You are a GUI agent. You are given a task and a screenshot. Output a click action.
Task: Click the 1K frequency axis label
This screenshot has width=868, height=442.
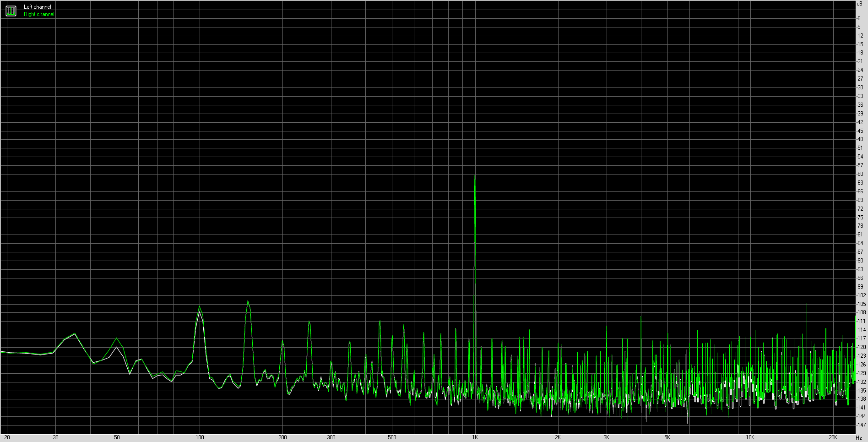[x=475, y=437]
